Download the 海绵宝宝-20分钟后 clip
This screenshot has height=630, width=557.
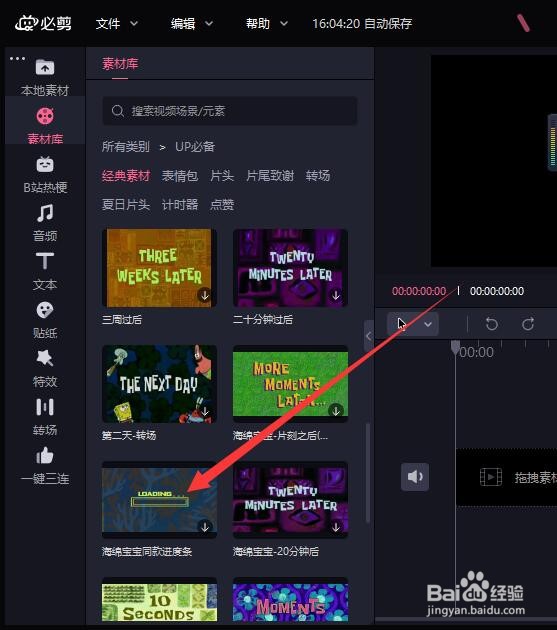click(336, 526)
